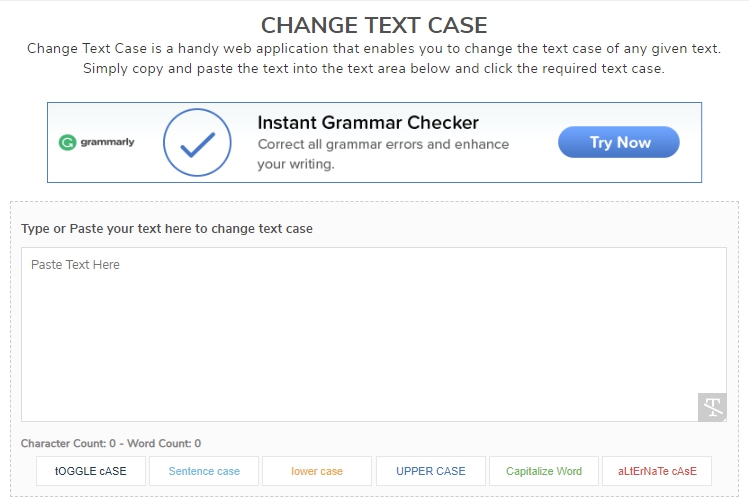Open the Instant Grammar Checker headline
This screenshot has height=497, width=749.
[368, 123]
